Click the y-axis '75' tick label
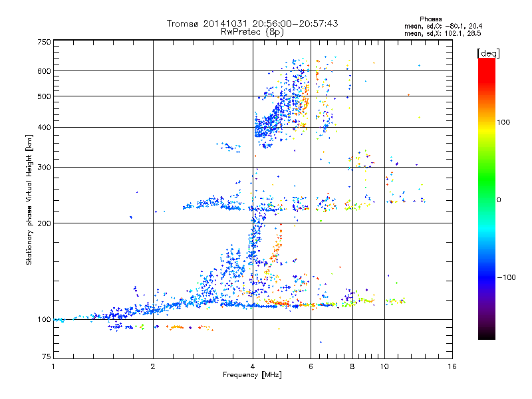 pos(47,356)
